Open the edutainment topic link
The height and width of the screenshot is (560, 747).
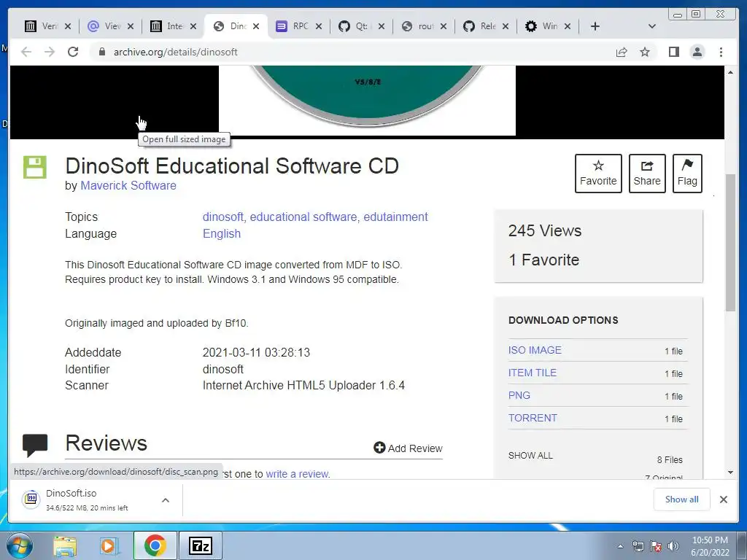[395, 217]
